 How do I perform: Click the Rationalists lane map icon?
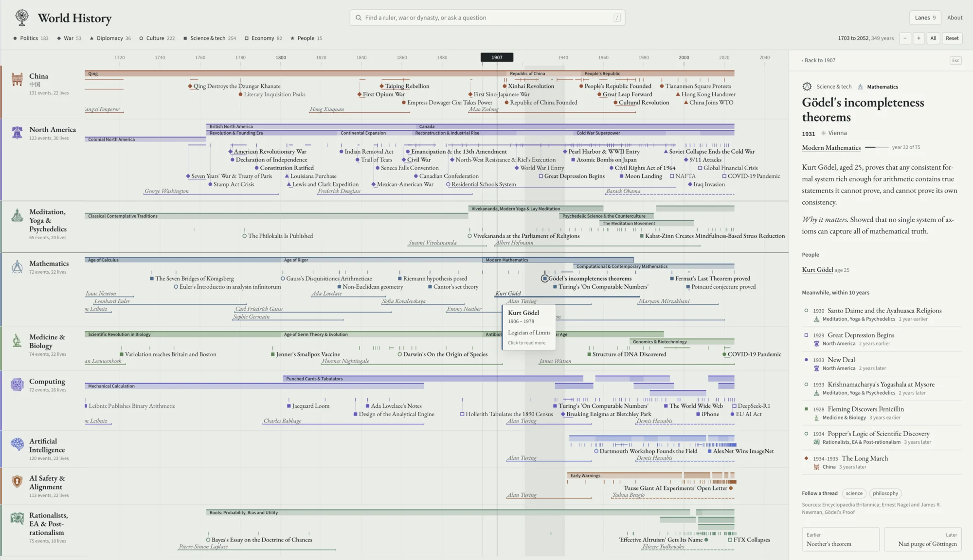pyautogui.click(x=17, y=518)
